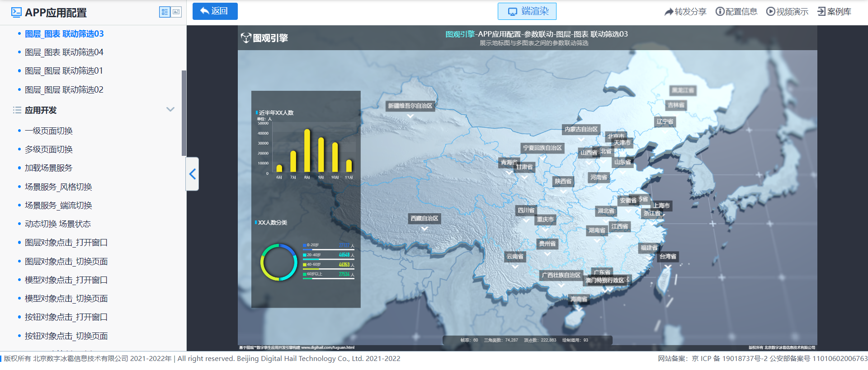
Task: Select 多级页面切换 in the sidebar
Action: (48, 150)
